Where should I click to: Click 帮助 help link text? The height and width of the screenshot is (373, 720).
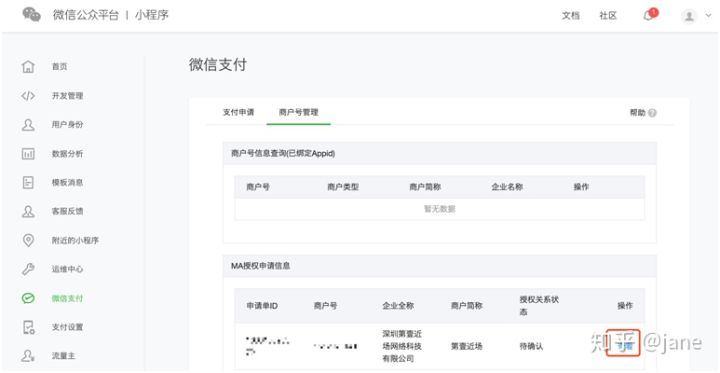click(x=637, y=113)
